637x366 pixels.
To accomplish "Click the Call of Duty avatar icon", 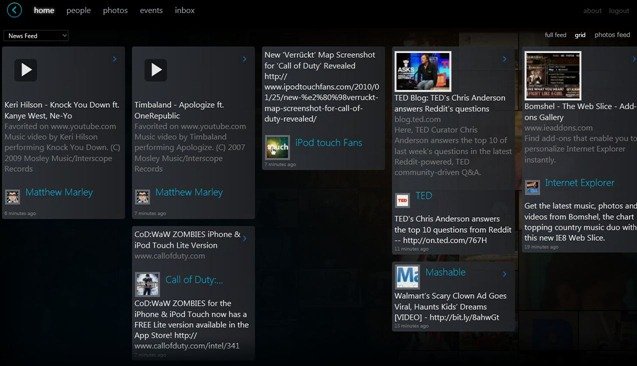I will point(147,284).
